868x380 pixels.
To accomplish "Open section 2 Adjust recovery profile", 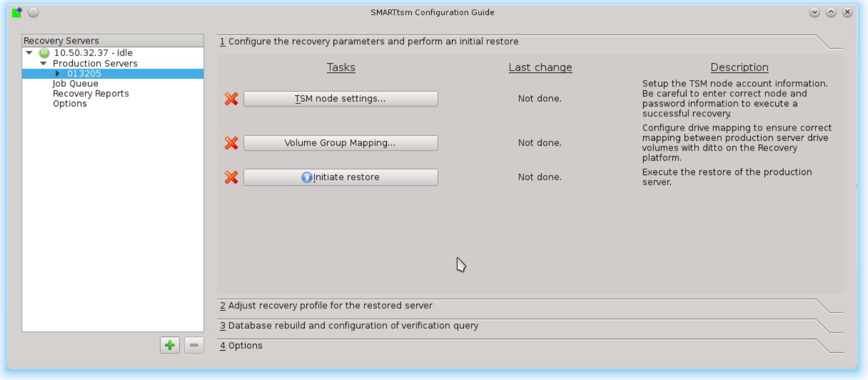I will [x=330, y=306].
